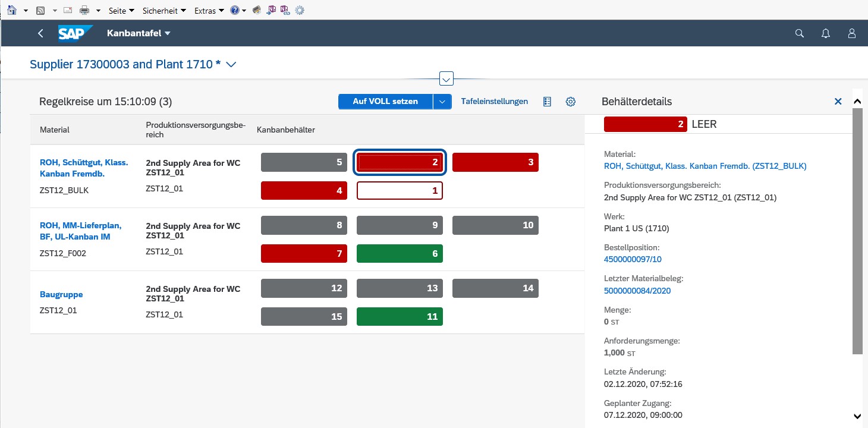The image size is (868, 428).
Task: Open the Bestellposition 4500000097/10 link
Action: pos(632,259)
